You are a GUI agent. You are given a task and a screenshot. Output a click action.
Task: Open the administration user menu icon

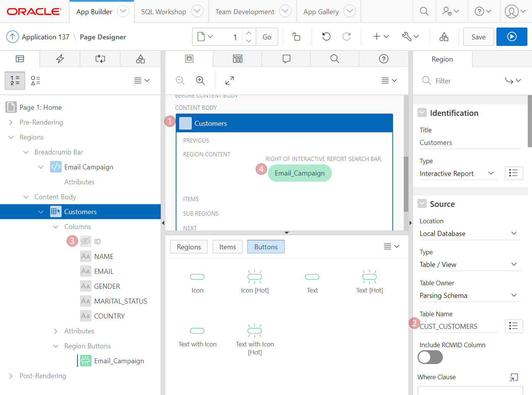click(x=450, y=11)
